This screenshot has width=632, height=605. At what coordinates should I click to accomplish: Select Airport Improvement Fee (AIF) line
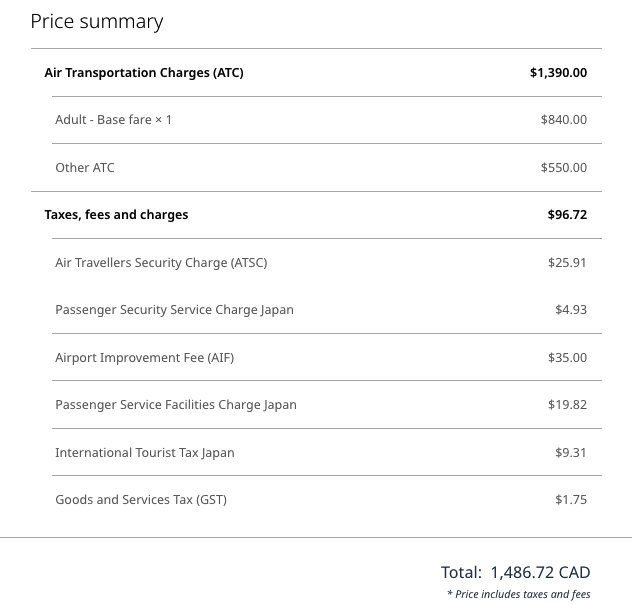tap(327, 358)
